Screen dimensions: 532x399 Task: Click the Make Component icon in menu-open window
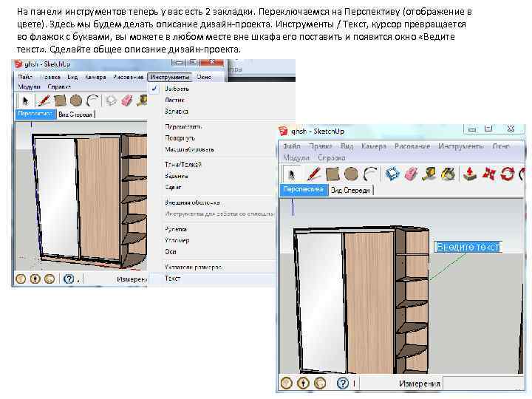point(111,100)
